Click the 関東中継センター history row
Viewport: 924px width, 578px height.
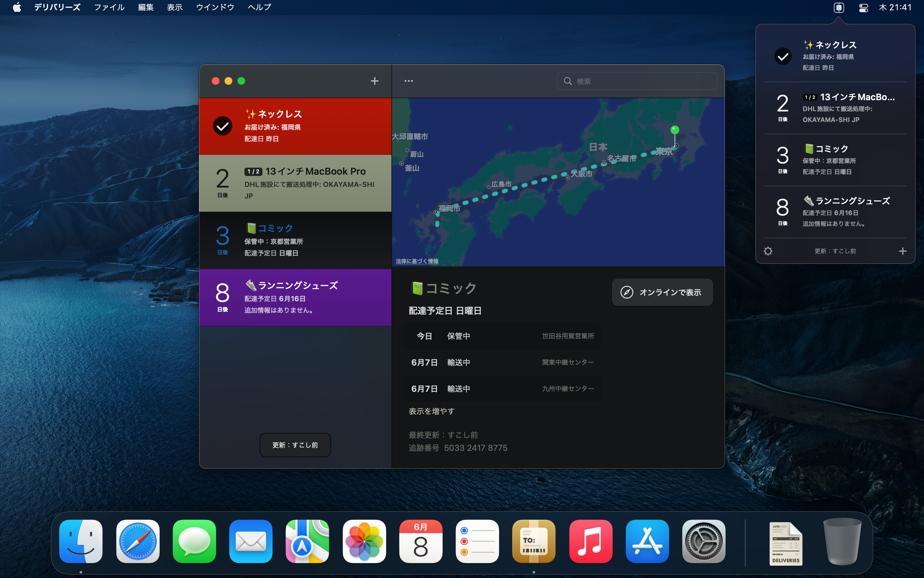click(x=502, y=363)
